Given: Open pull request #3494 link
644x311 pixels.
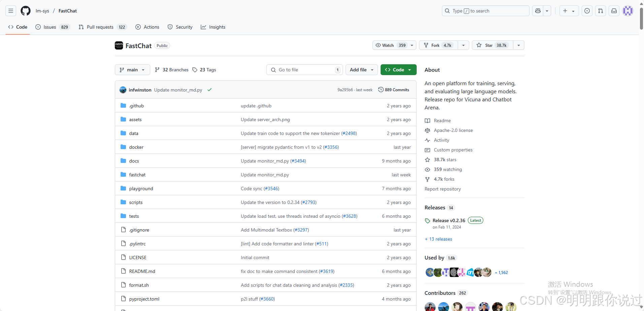Looking at the screenshot, I should 298,161.
